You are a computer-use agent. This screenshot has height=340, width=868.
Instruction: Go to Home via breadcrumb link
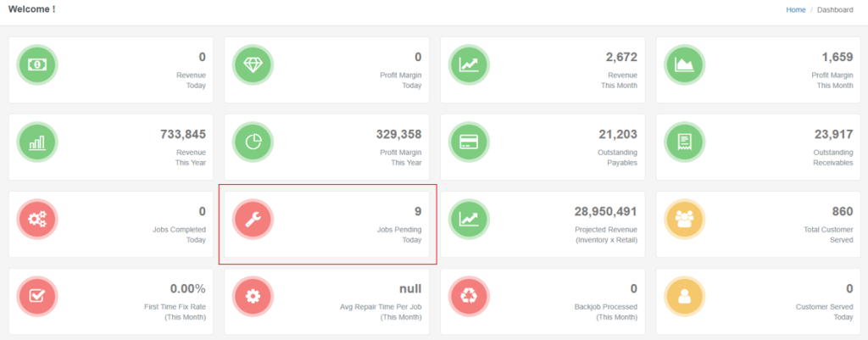click(795, 10)
